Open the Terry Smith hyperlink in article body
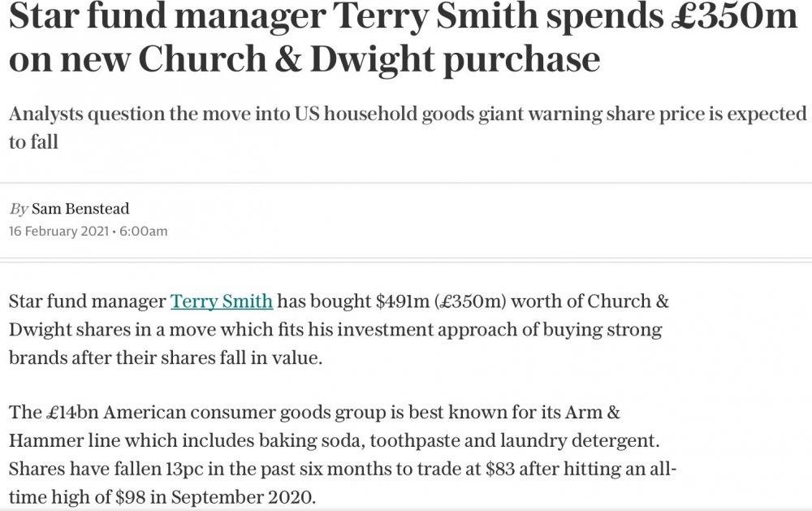The width and height of the screenshot is (812, 511). coord(221,301)
